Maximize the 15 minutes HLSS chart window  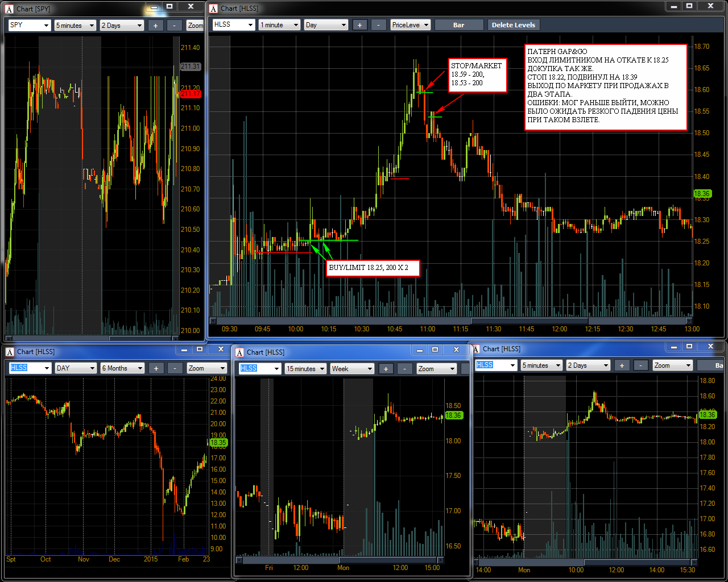[x=435, y=350]
